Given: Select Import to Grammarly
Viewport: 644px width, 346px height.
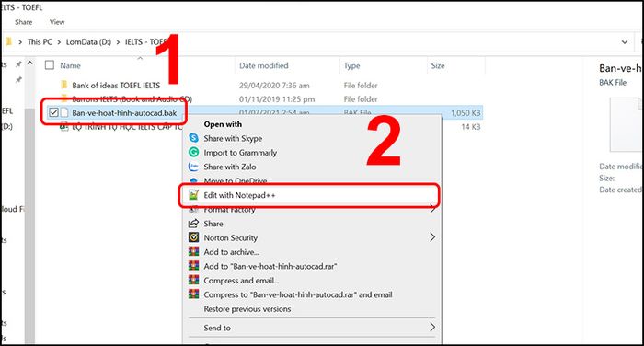Looking at the screenshot, I should pyautogui.click(x=240, y=153).
